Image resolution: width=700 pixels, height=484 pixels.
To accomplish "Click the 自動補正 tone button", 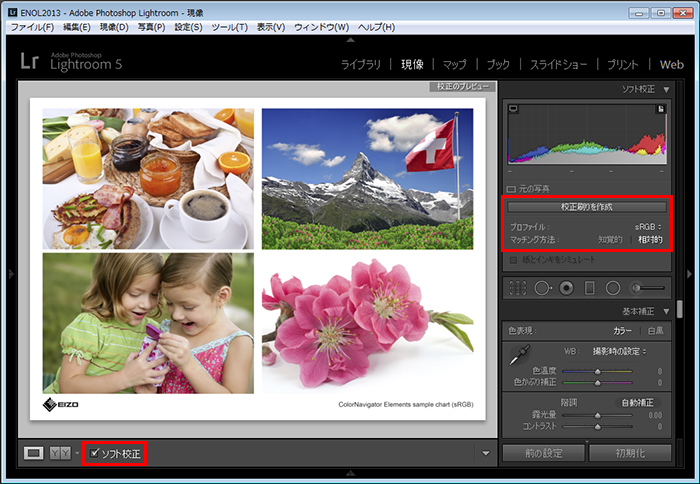I will point(638,403).
